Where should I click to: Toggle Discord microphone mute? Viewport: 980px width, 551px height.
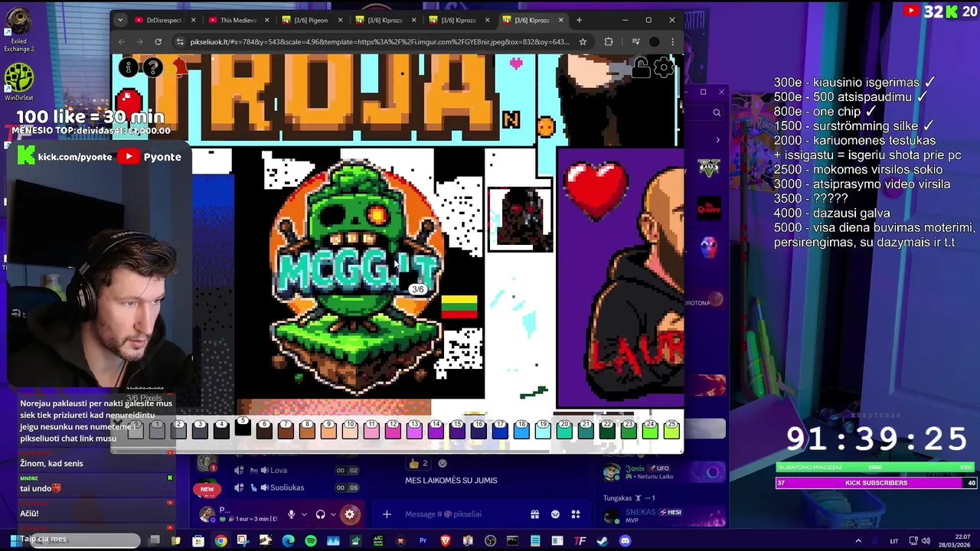[x=291, y=514]
